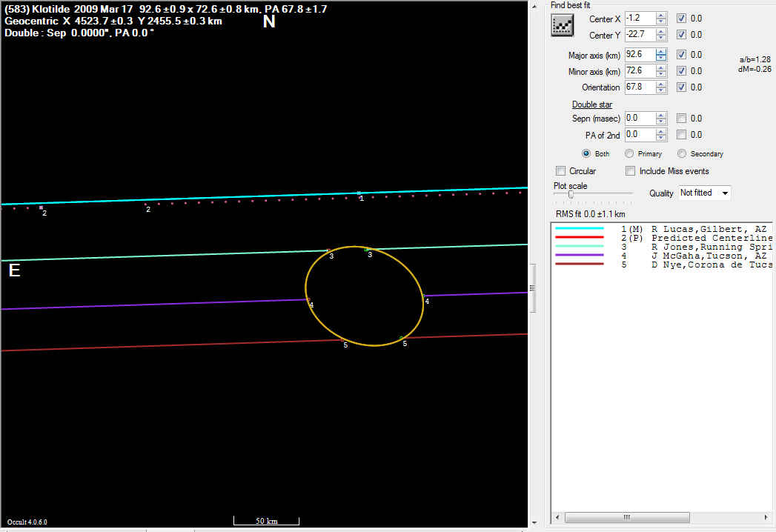The image size is (776, 532).
Task: Click the PA of 2nd value field
Action: 640,135
